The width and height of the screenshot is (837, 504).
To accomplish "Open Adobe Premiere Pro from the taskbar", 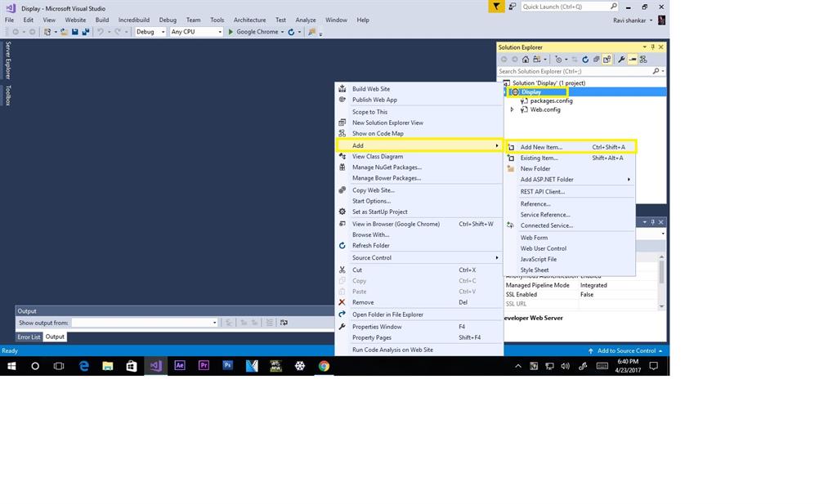I will point(204,366).
